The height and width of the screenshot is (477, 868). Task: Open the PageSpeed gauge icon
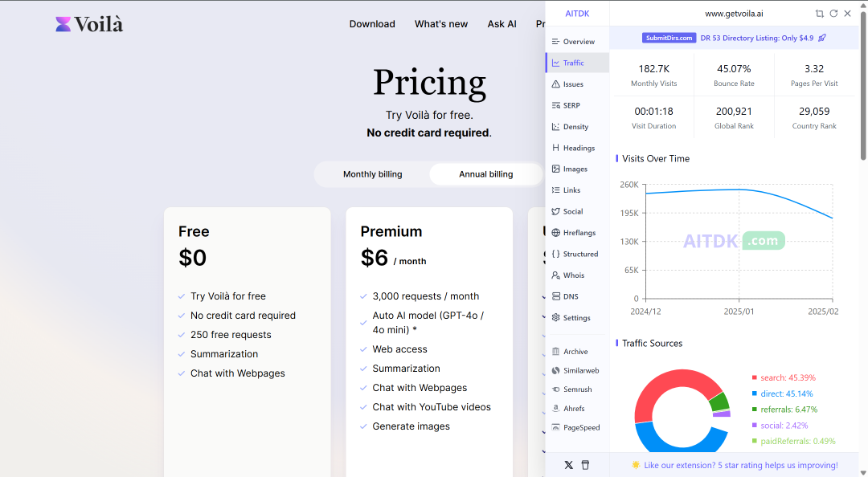556,428
